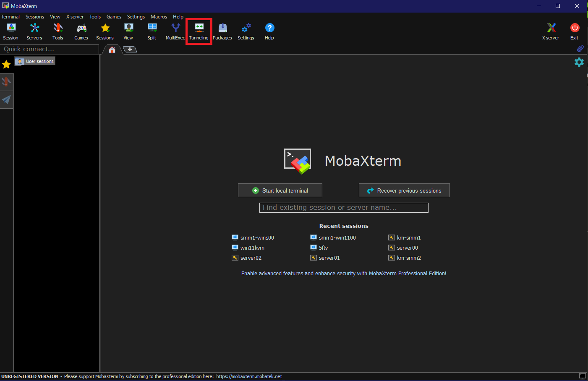The image size is (588, 381).
Task: Click Start local terminal
Action: point(280,190)
